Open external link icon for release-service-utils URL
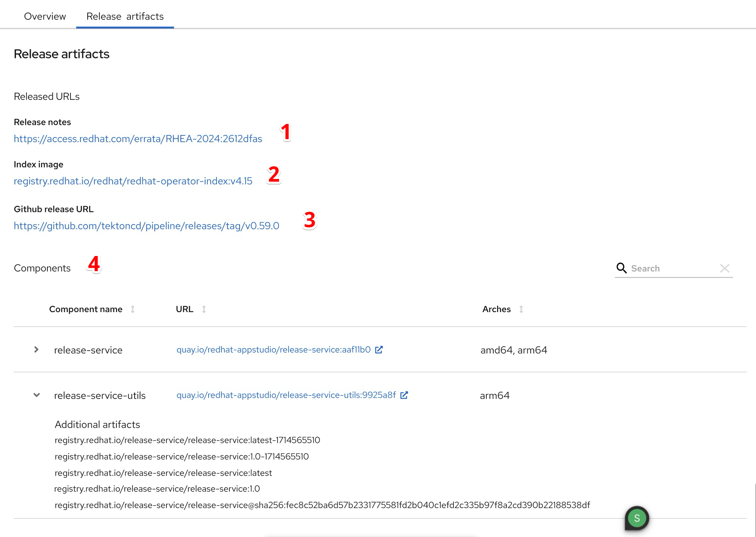Viewport: 756px width, 537px height. (404, 395)
